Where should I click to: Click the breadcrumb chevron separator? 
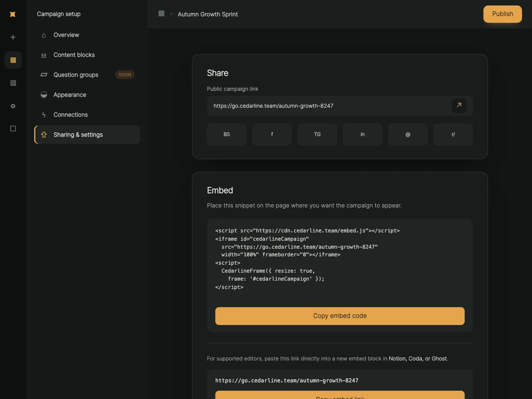coord(171,14)
